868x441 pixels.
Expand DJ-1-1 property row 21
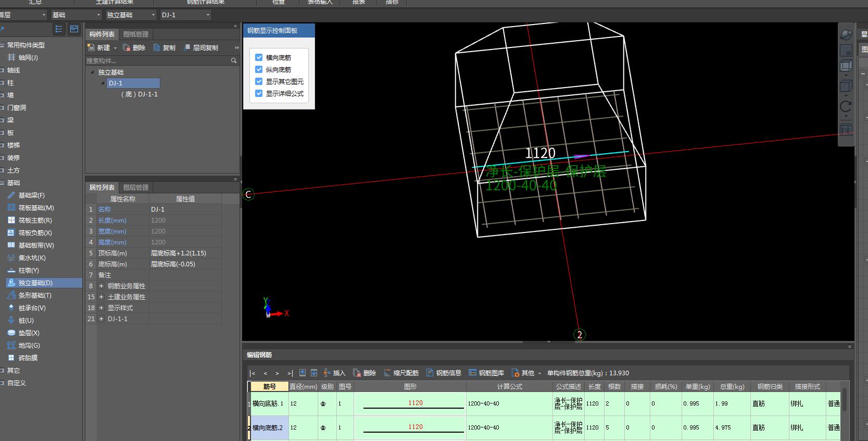click(x=102, y=319)
